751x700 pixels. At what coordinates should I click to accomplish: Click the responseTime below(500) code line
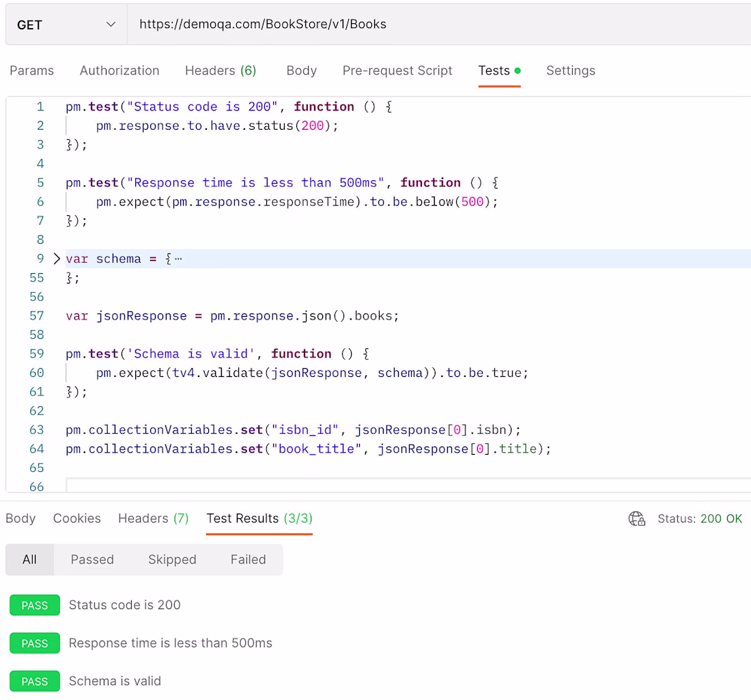tap(297, 201)
